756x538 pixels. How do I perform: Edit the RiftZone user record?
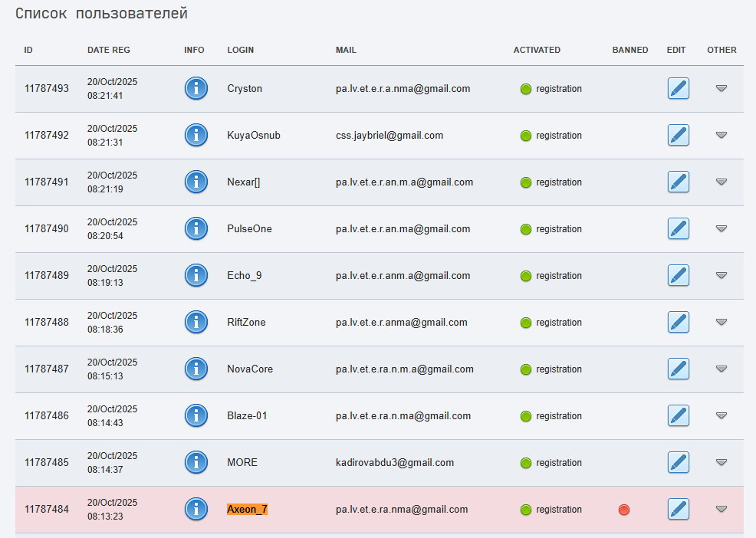(x=678, y=322)
